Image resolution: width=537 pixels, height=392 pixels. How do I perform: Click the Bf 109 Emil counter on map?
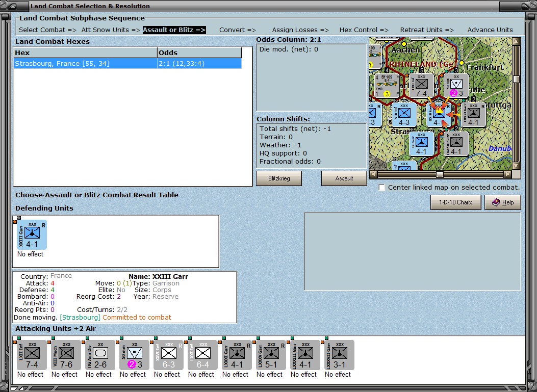click(387, 86)
